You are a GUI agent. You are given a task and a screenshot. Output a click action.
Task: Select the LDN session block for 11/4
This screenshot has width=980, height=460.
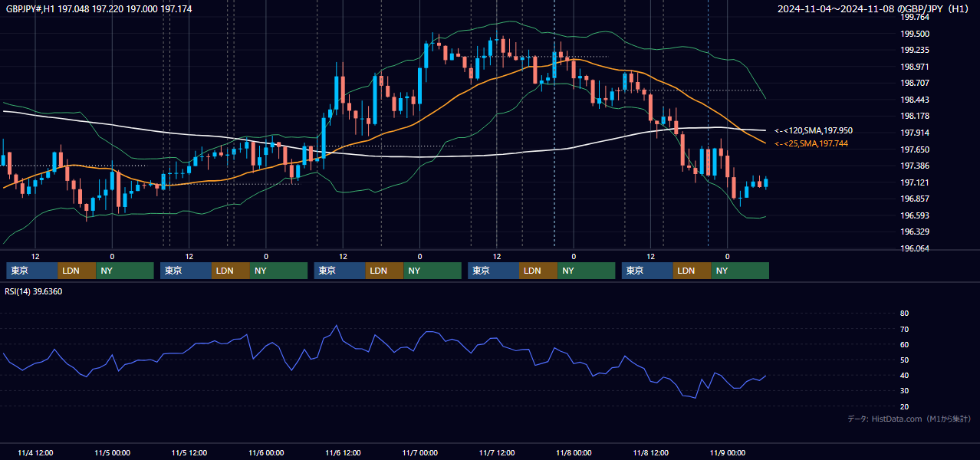point(77,271)
